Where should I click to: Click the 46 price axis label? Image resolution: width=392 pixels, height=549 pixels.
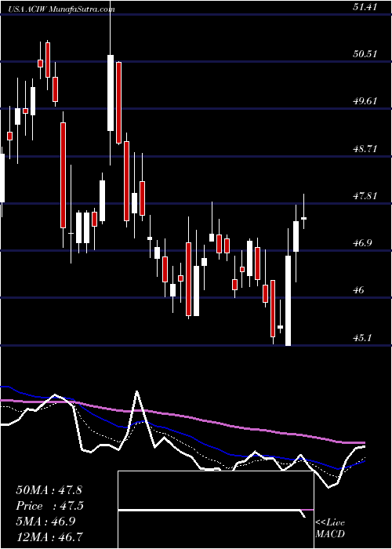click(359, 290)
